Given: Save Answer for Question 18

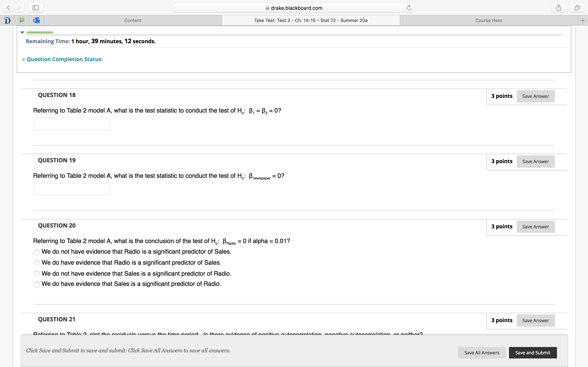Looking at the screenshot, I should [x=535, y=96].
